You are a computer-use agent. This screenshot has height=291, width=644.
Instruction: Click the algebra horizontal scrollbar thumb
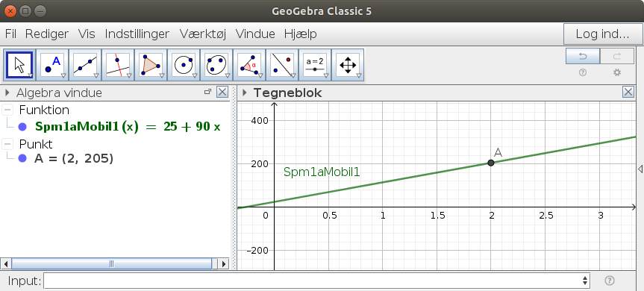click(x=111, y=263)
